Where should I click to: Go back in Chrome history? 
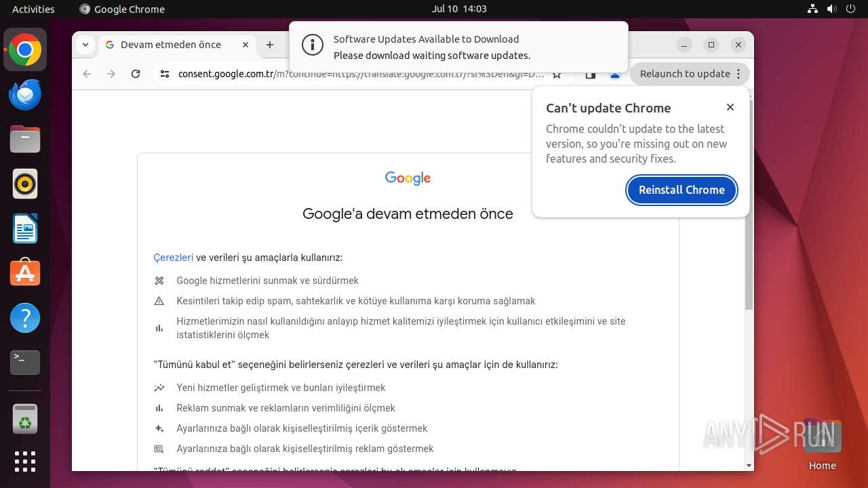87,74
